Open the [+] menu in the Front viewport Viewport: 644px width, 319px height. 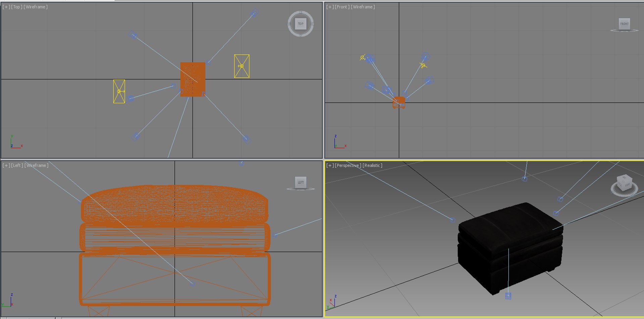(330, 7)
